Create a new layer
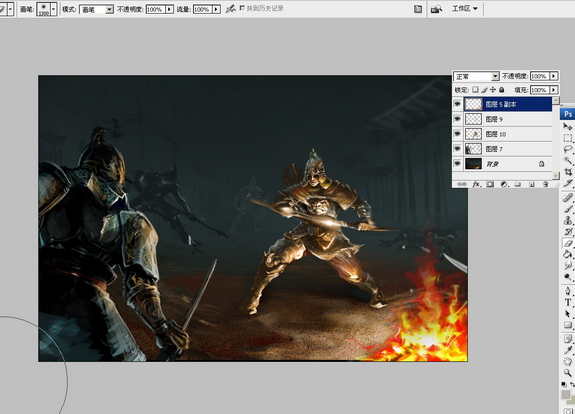The height and width of the screenshot is (414, 575). [532, 184]
